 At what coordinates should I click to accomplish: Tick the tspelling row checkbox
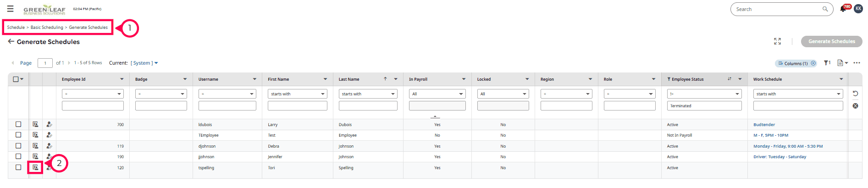18,167
